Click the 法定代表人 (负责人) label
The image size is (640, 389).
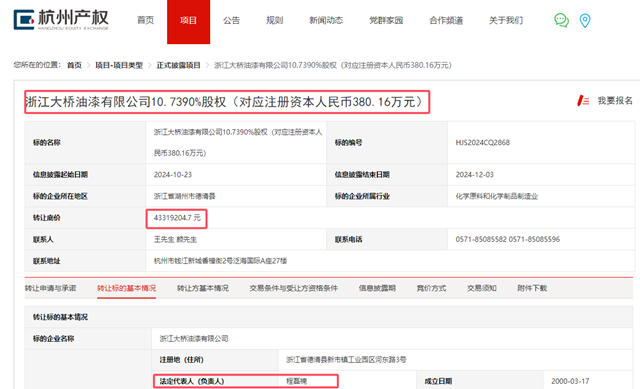[192, 381]
